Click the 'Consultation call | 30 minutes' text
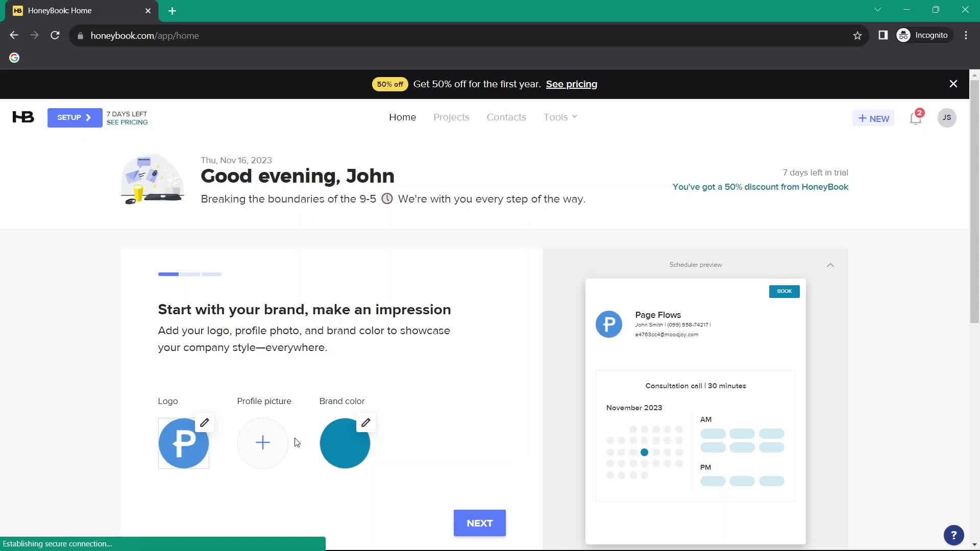980x551 pixels. pyautogui.click(x=695, y=386)
